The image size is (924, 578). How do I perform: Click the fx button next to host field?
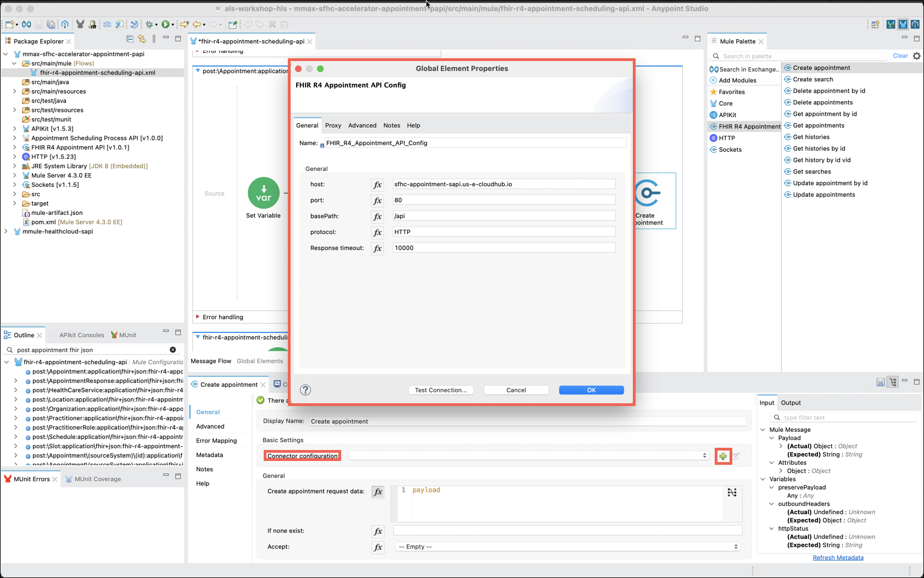tap(377, 185)
